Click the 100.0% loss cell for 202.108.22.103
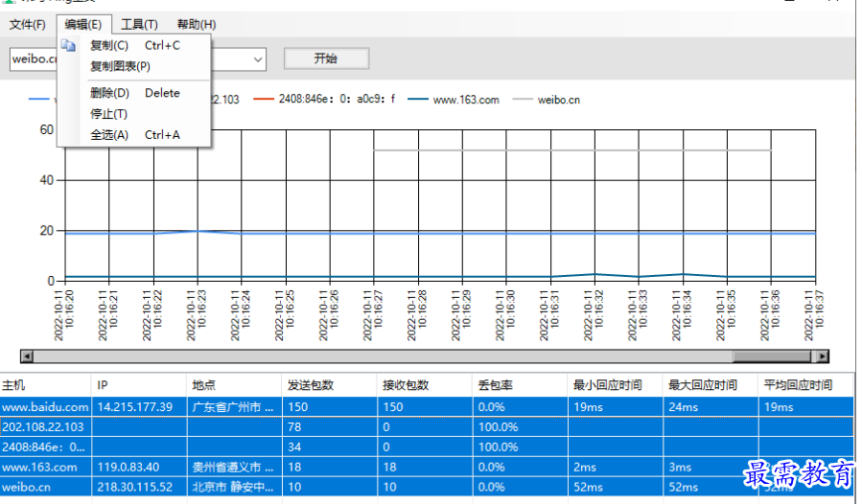The image size is (862, 504). click(x=520, y=427)
